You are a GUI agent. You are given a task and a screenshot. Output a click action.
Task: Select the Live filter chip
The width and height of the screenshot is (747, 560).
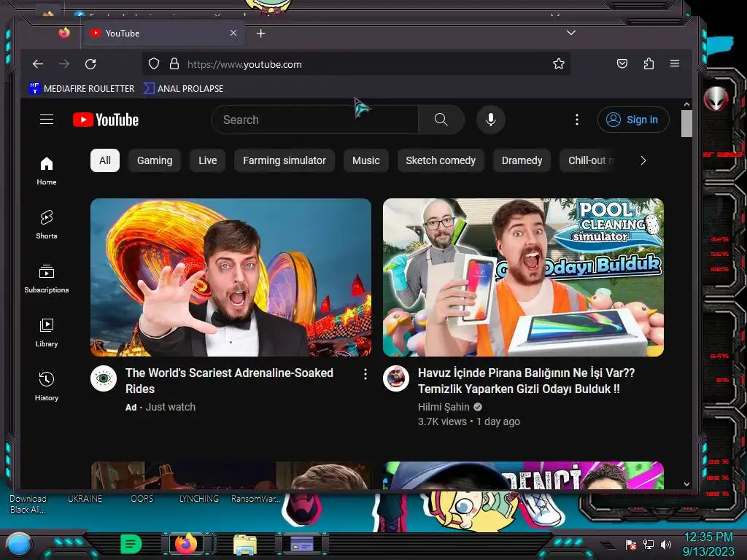point(207,160)
